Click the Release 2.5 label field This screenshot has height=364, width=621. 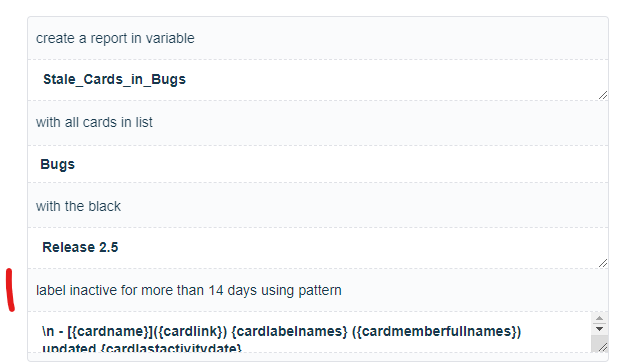click(318, 248)
